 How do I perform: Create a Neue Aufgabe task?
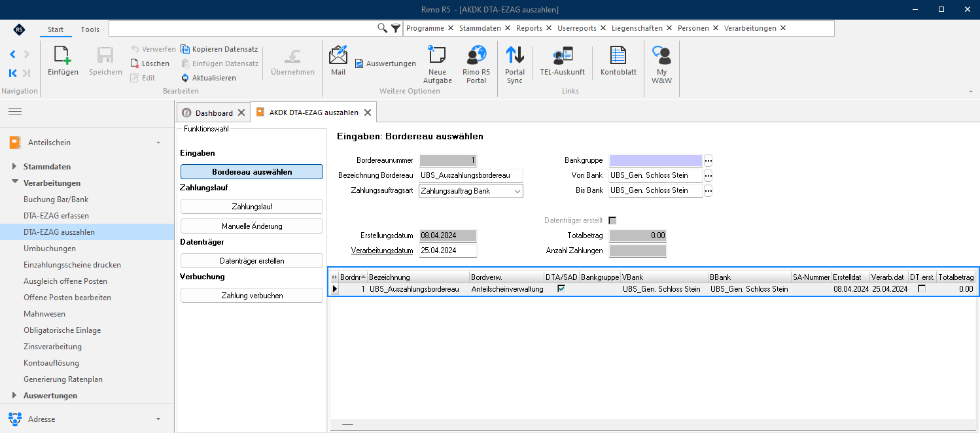(x=437, y=65)
